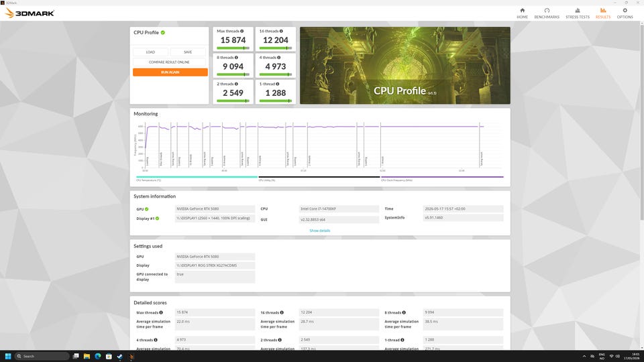644x362 pixels.
Task: Click the LOAD button
Action: 150,52
